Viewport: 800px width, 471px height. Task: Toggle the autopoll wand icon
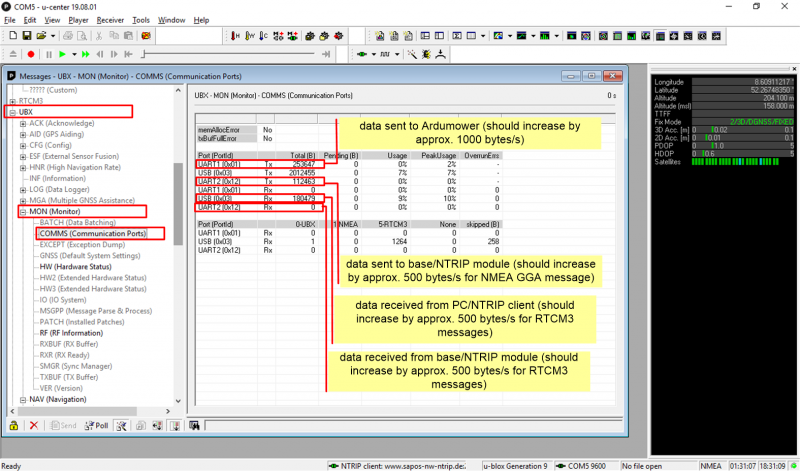(121, 426)
